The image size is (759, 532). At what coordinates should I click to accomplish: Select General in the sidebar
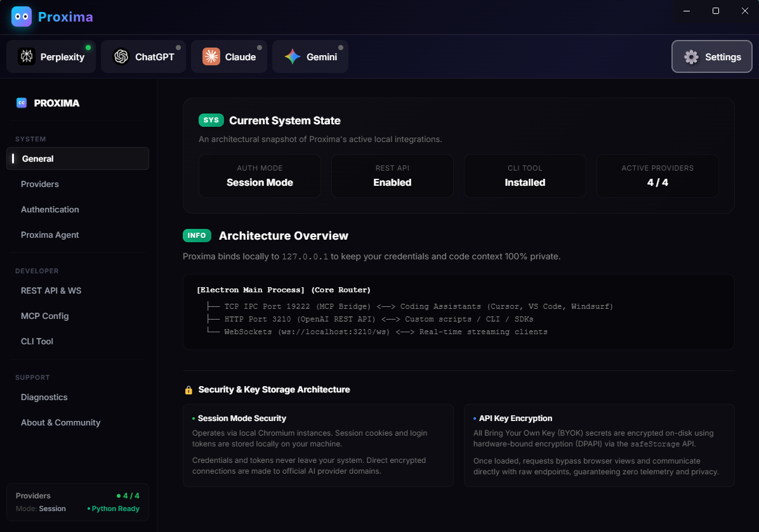coord(77,159)
